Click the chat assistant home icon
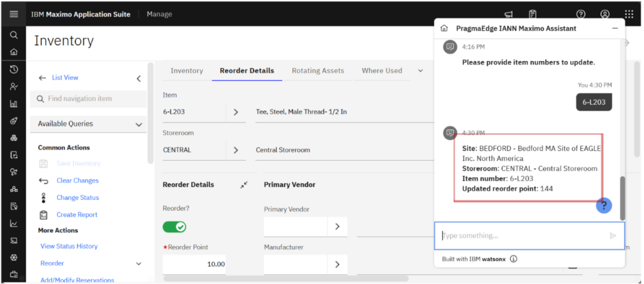The width and height of the screenshot is (644, 284). 444,28
